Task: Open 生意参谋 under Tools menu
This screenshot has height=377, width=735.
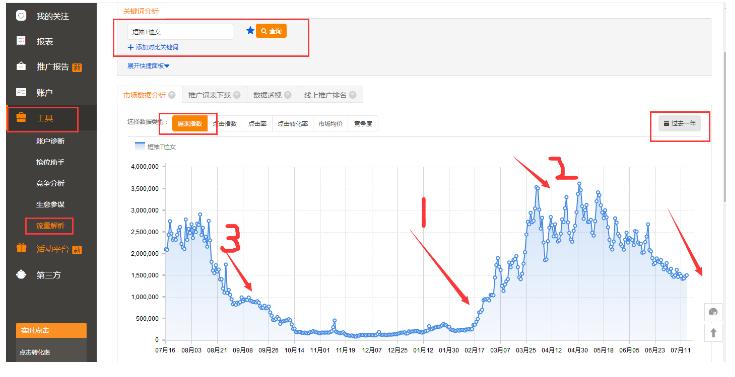Action: [50, 204]
